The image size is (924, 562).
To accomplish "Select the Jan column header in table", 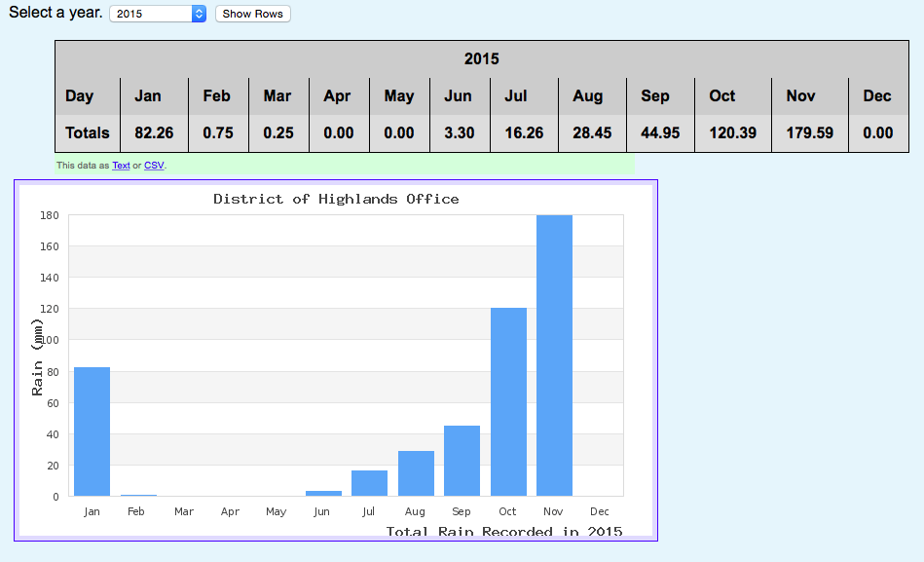I will pyautogui.click(x=148, y=95).
